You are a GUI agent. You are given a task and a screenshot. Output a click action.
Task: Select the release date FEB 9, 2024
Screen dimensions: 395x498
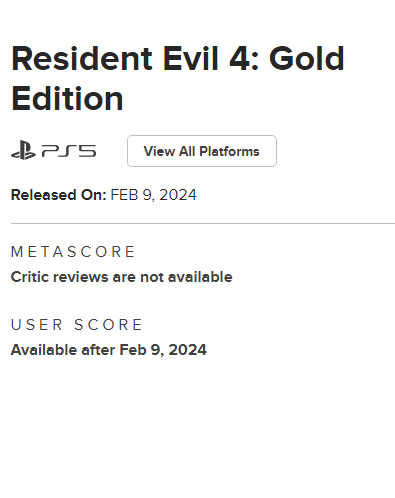[x=153, y=195]
